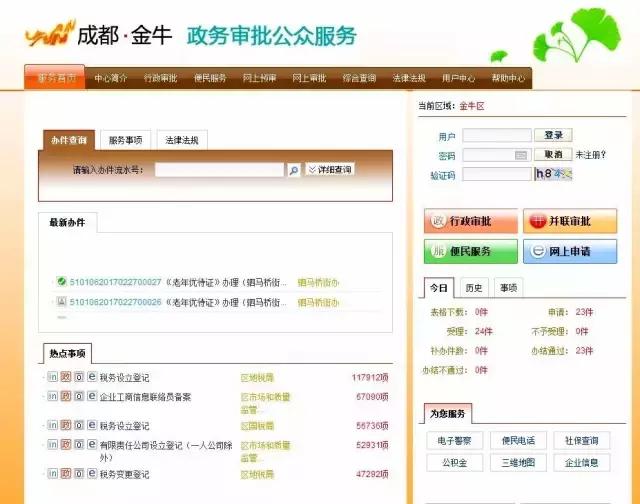Open 帮助中心 in the navigation bar
Screen dimensions: 640x504
tap(508, 78)
